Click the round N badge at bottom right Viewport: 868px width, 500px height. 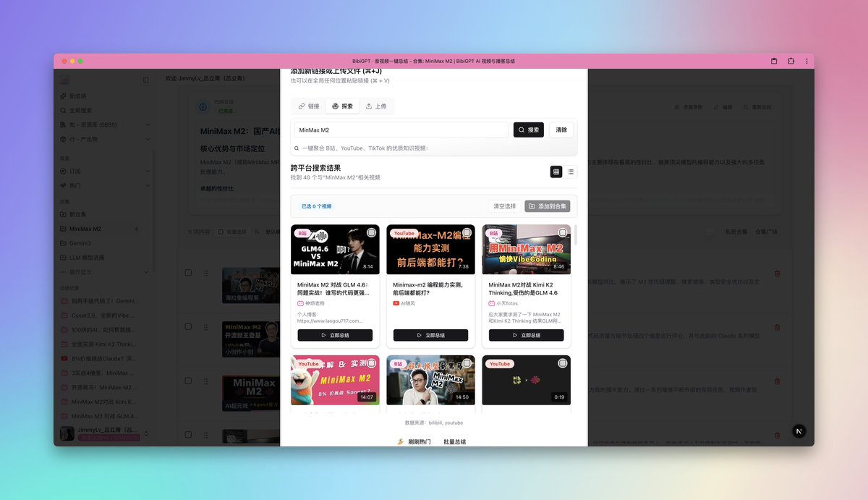pos(799,431)
